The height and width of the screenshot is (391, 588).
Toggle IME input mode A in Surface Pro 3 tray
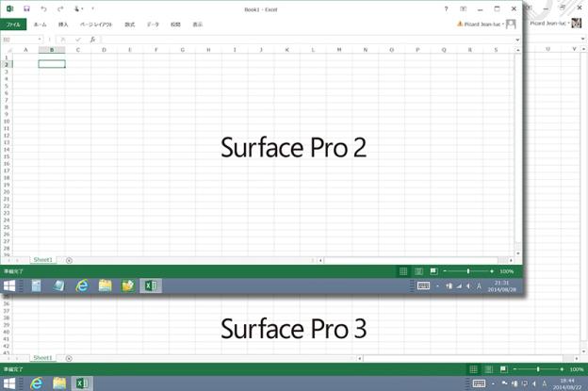(544, 383)
